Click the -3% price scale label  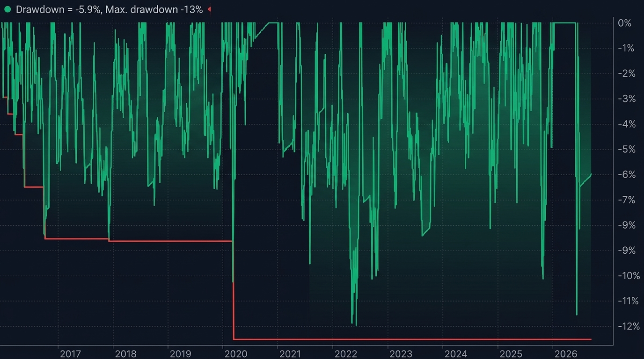pos(626,99)
